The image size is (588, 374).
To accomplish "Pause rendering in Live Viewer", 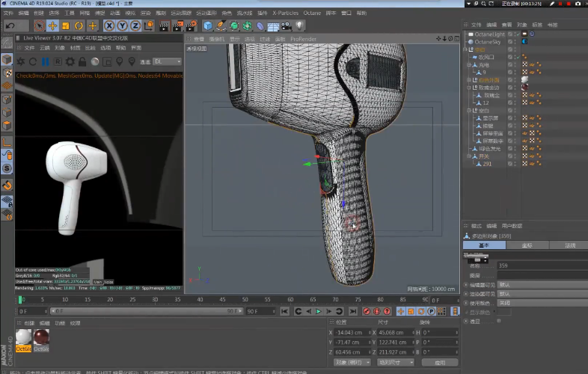I will [46, 61].
